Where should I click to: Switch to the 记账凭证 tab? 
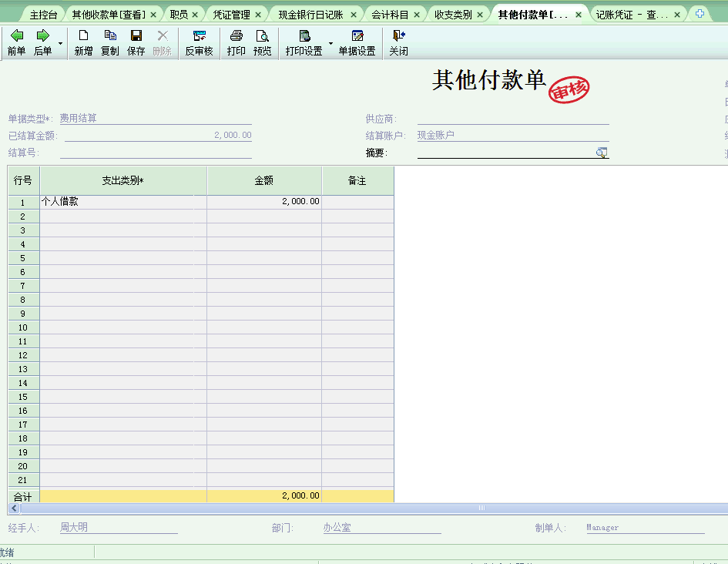point(632,15)
